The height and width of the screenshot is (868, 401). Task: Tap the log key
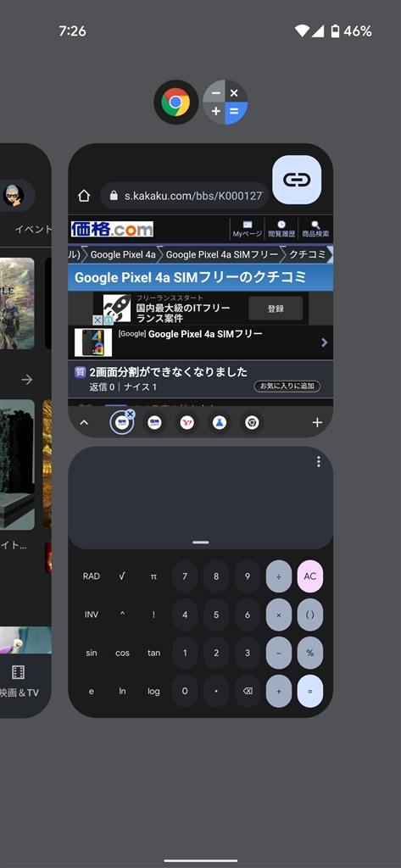tap(154, 691)
